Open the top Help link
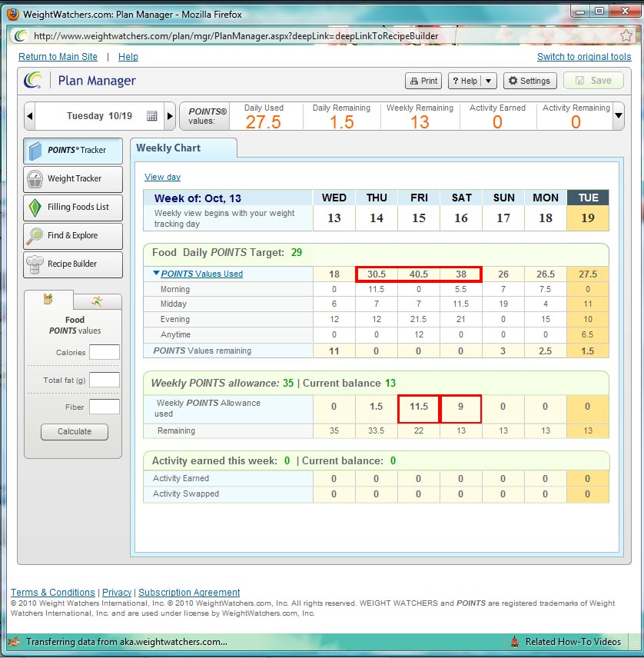This screenshot has width=644, height=658. (128, 57)
